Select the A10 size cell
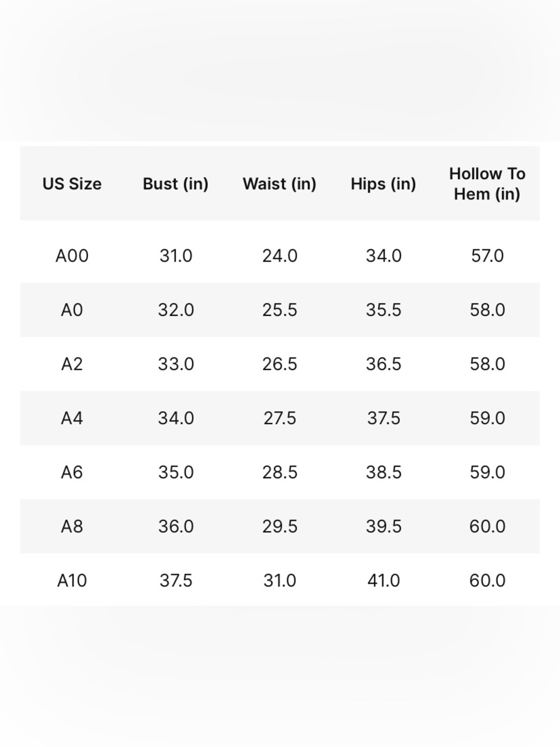 (x=72, y=581)
